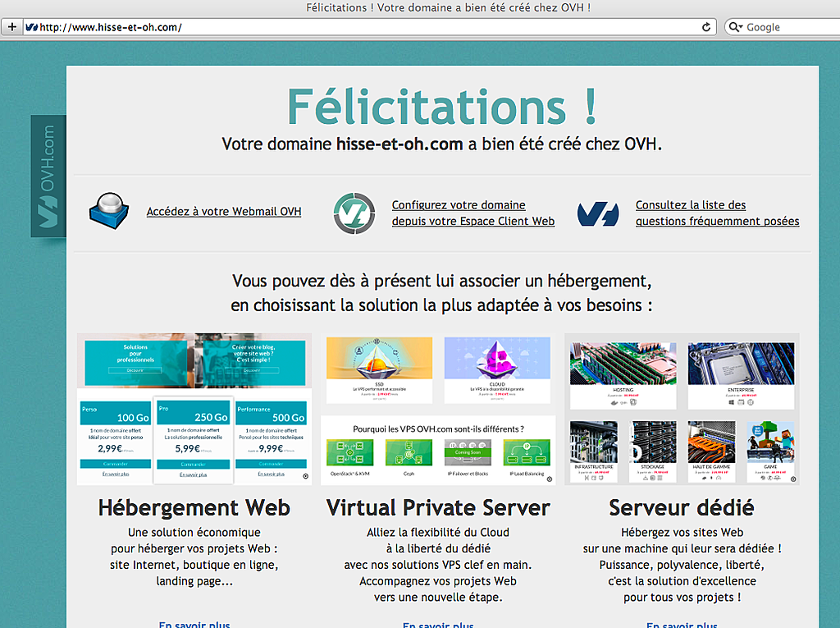This screenshot has height=628, width=840.
Task: Click the 'Hébergement Web' heading
Action: pyautogui.click(x=194, y=507)
